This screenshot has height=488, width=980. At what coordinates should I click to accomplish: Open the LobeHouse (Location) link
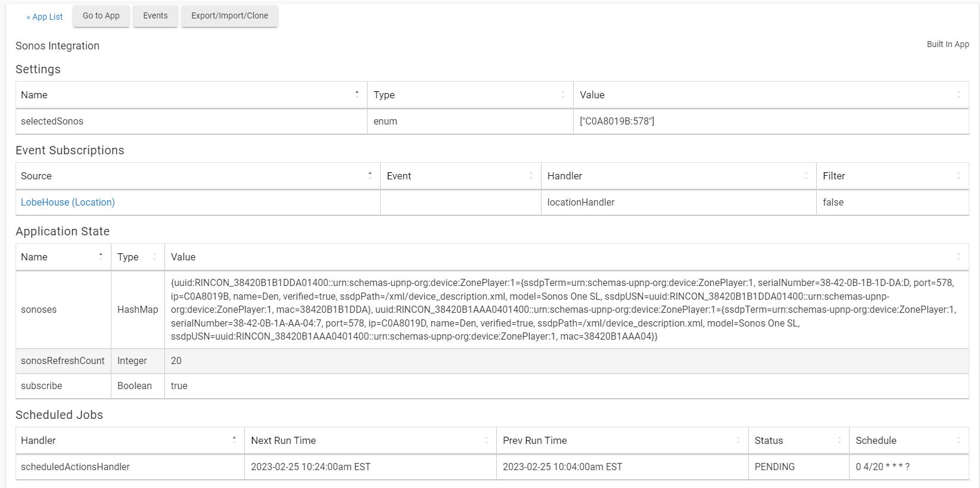[x=68, y=202]
